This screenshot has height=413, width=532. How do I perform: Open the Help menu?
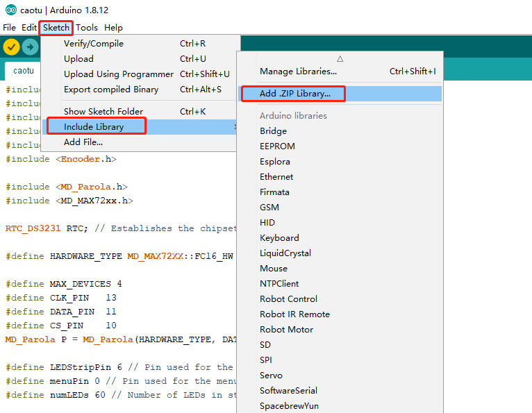coord(113,28)
